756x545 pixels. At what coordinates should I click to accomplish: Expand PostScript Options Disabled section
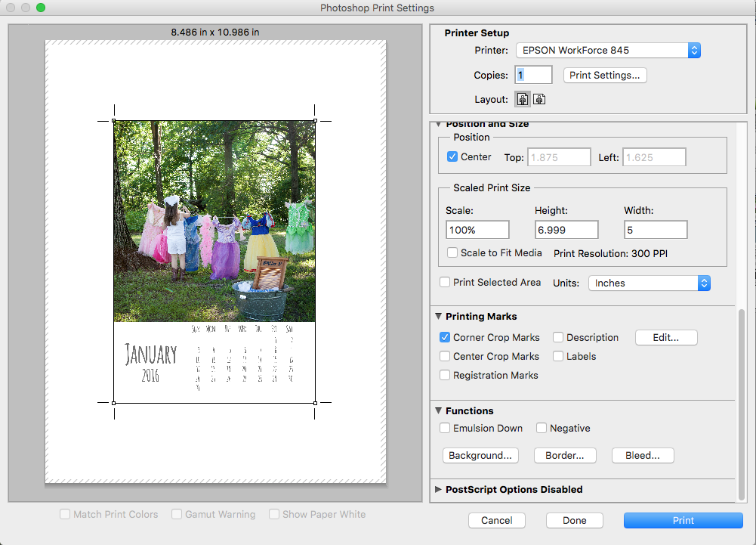(439, 489)
